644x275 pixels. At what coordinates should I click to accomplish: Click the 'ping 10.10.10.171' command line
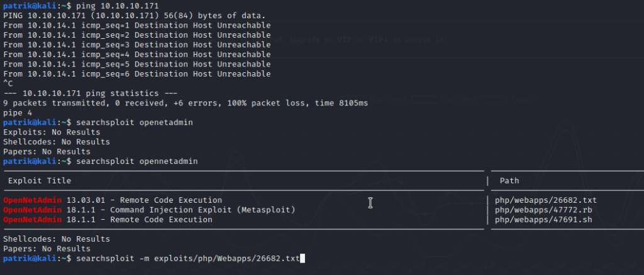[116, 6]
